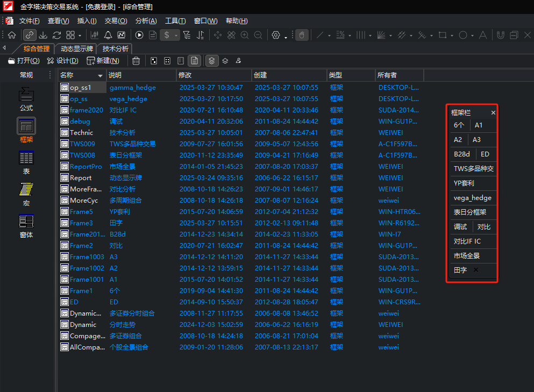Select the 宏 macro icon in sidebar

[26, 194]
